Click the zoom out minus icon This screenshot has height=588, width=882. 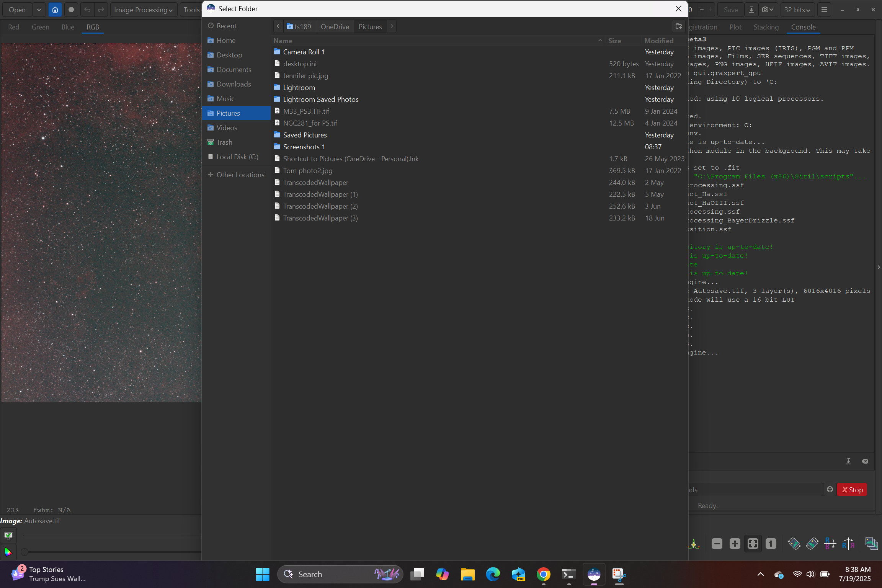(717, 544)
